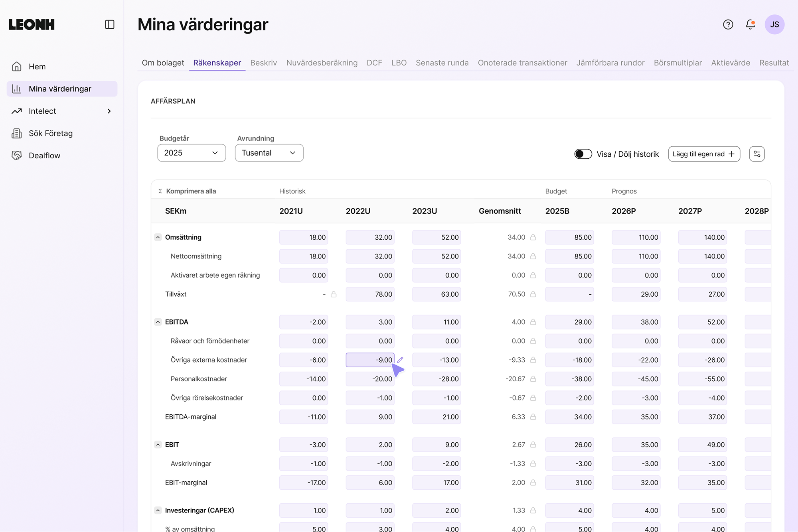
Task: Collapse the sidebar with the panel icon
Action: pyautogui.click(x=109, y=24)
